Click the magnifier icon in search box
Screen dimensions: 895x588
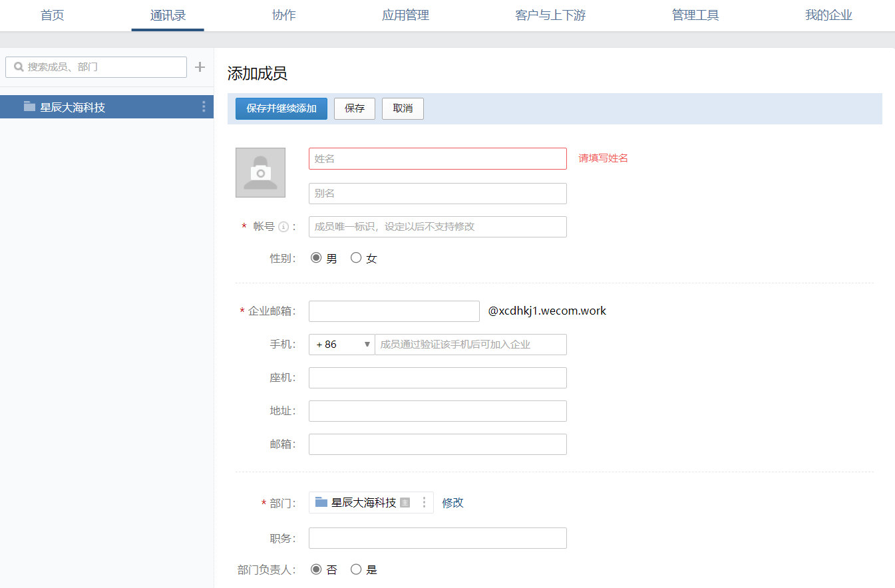[19, 67]
